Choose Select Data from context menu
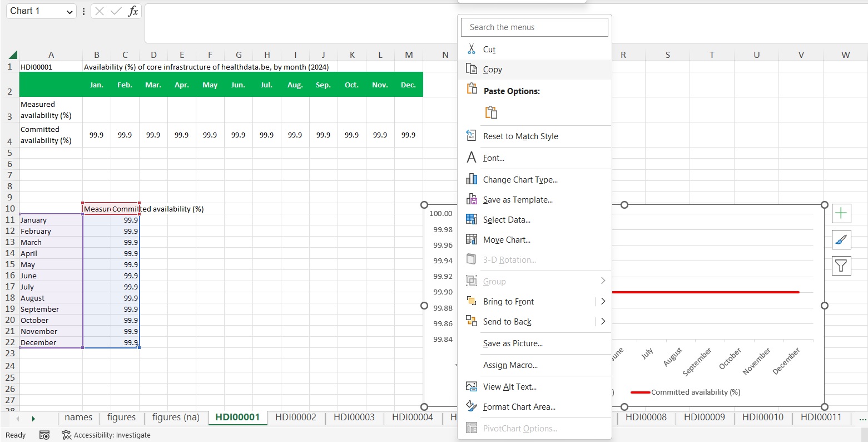This screenshot has width=868, height=442. coord(507,219)
